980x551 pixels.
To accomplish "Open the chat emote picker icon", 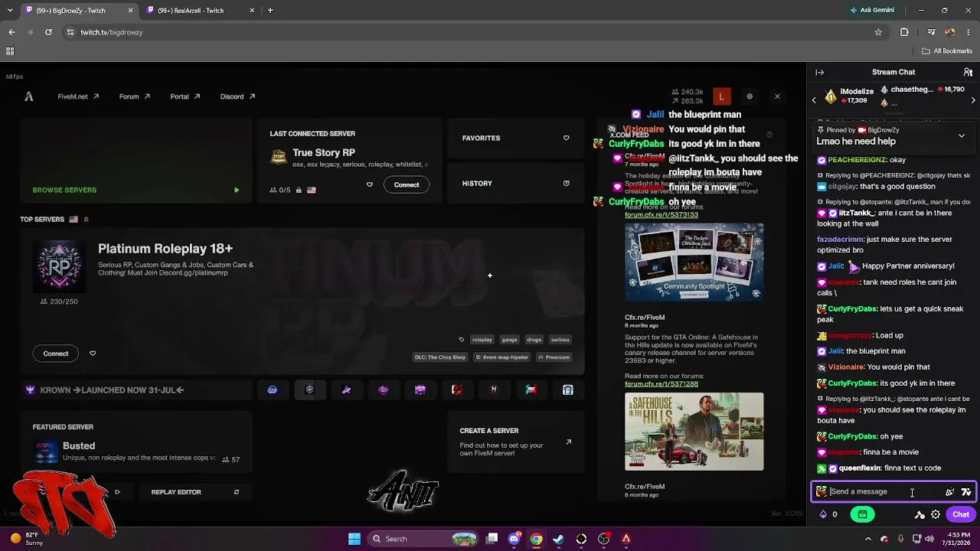I will [x=950, y=492].
